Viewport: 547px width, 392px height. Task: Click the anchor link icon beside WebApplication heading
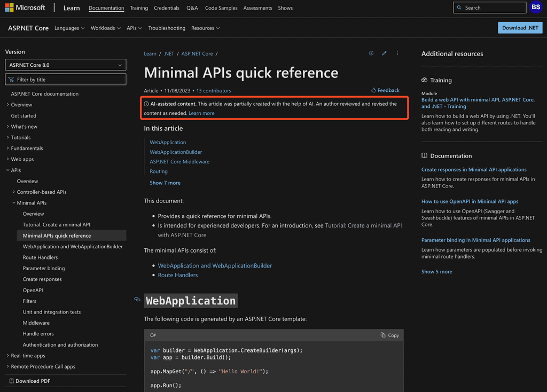pyautogui.click(x=137, y=300)
